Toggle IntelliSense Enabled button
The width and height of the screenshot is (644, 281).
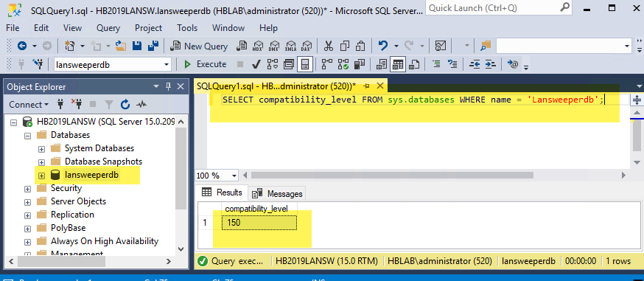click(305, 64)
